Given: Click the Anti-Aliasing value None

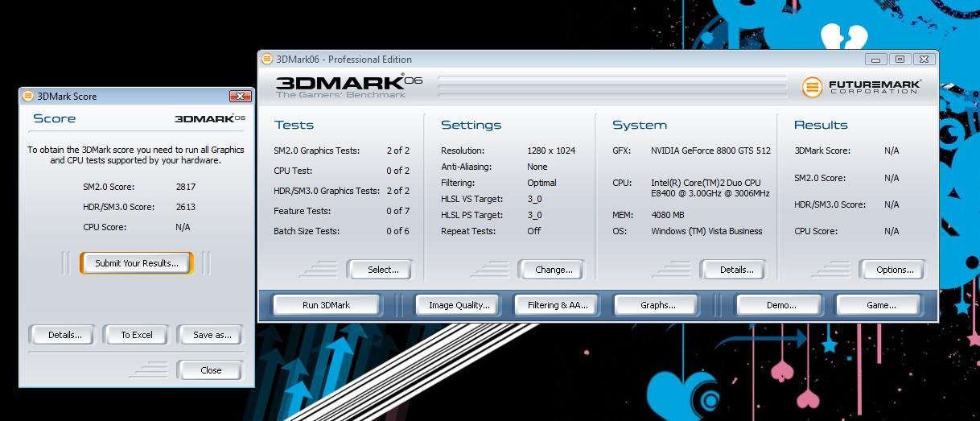Looking at the screenshot, I should (x=537, y=167).
